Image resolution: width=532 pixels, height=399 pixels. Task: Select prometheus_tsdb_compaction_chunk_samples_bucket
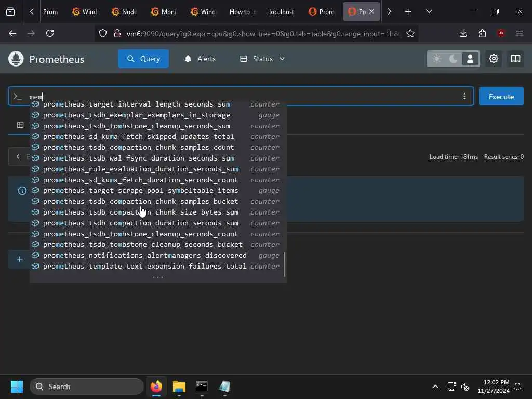click(158, 201)
